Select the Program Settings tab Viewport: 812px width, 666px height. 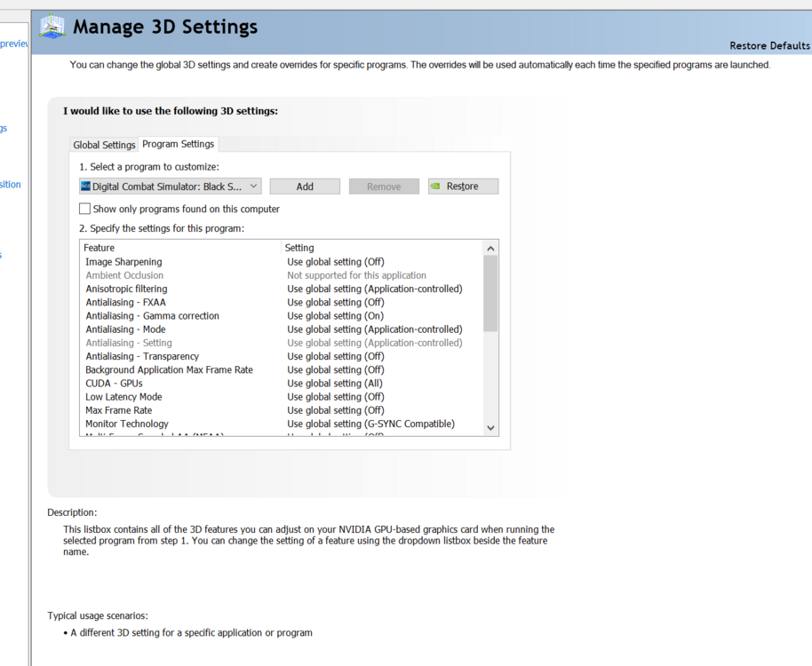point(178,144)
